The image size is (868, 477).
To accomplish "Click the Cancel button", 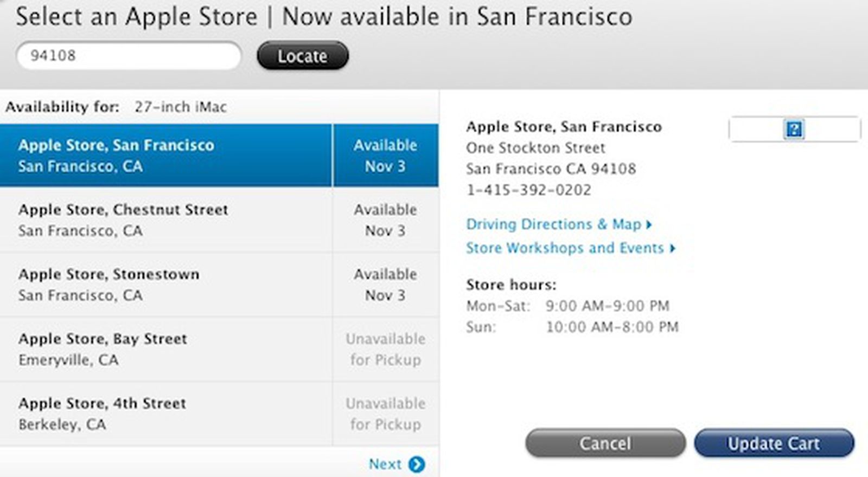I will pos(604,443).
